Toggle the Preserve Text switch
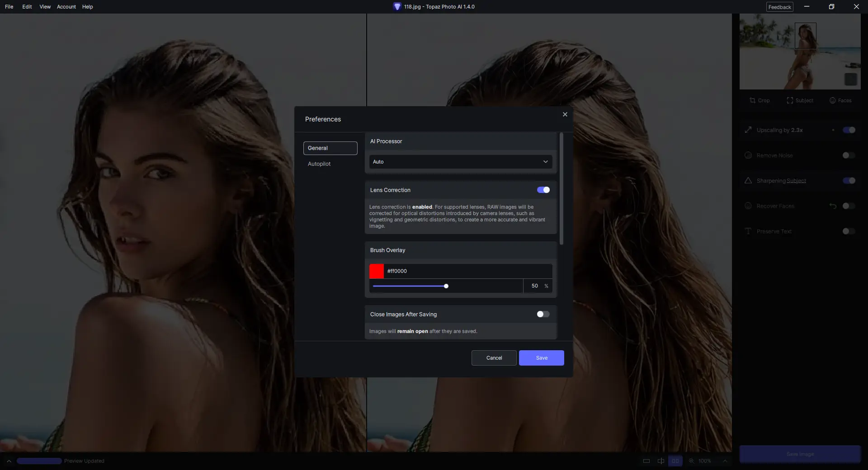 pos(849,231)
